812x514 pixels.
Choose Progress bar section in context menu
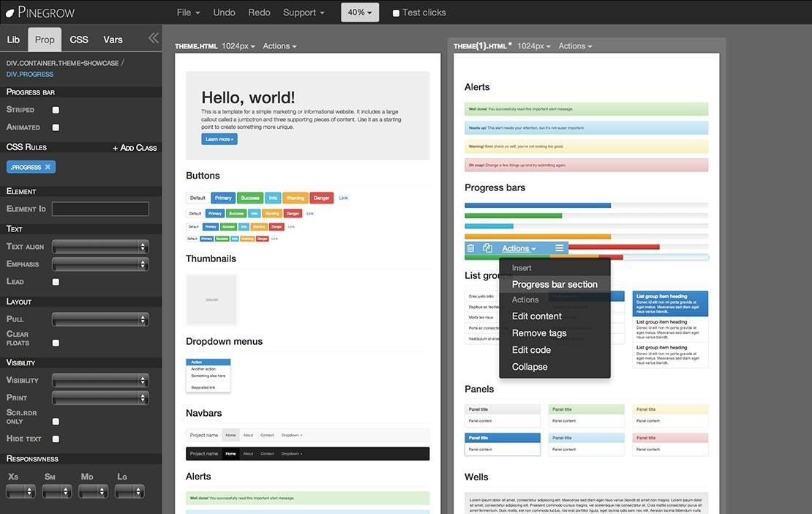point(555,285)
